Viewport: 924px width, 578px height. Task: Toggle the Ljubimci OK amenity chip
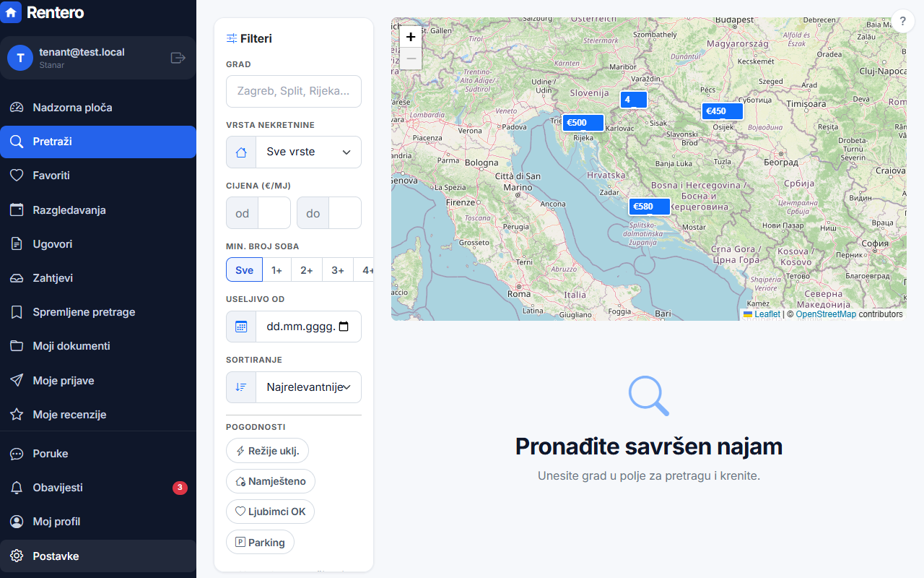tap(270, 512)
